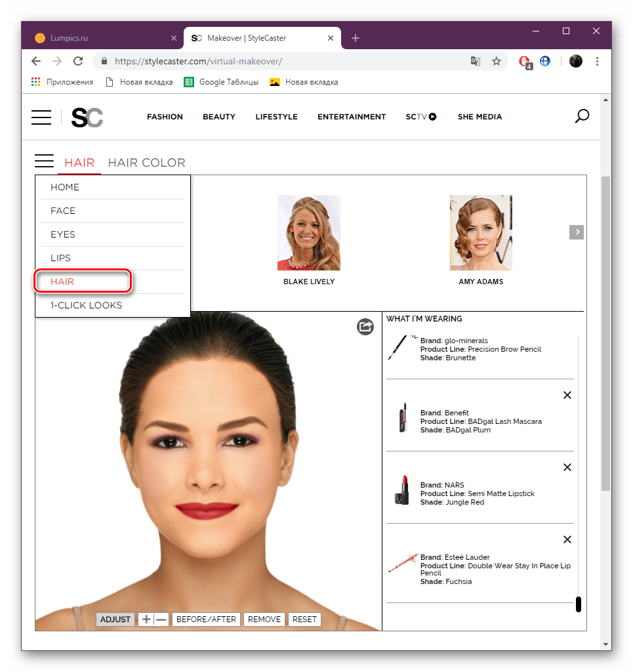Click the blue globe extension icon
Screen dimensions: 633x672
click(x=545, y=61)
